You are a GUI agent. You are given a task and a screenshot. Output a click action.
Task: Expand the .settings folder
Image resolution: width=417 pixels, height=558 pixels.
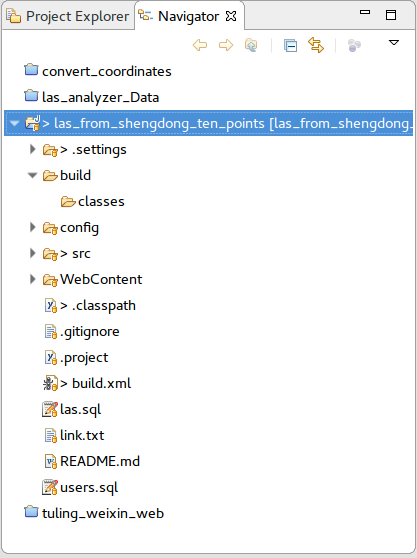32,149
